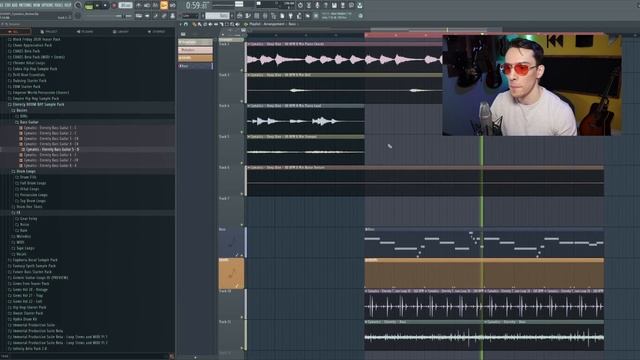This screenshot has width=640, height=360.
Task: Open the pattern selector dropdown in toolbar
Action: [217, 16]
